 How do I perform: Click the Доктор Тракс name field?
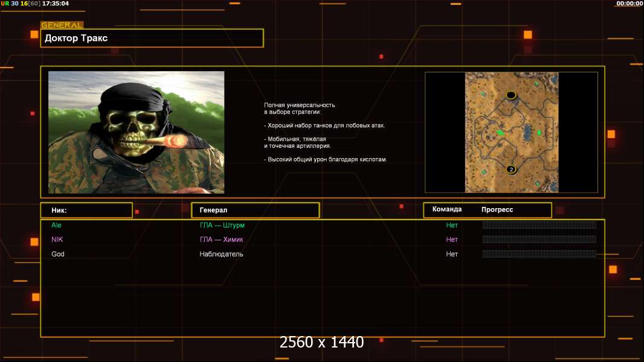pyautogui.click(x=152, y=38)
